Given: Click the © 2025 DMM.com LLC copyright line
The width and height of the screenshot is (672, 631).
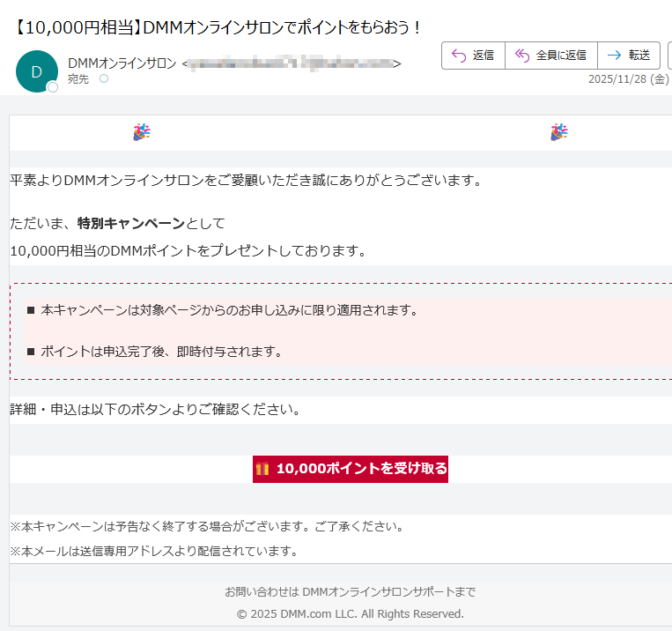Looking at the screenshot, I should [351, 613].
